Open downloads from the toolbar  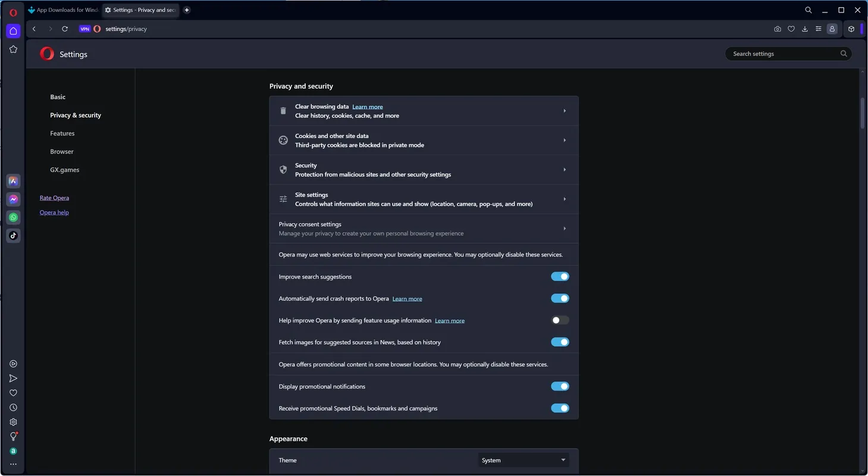tap(805, 29)
